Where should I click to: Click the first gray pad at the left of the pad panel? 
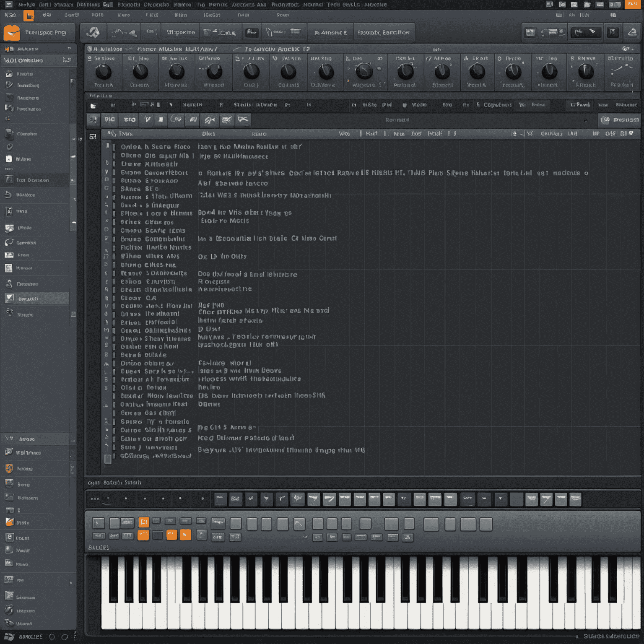click(98, 523)
